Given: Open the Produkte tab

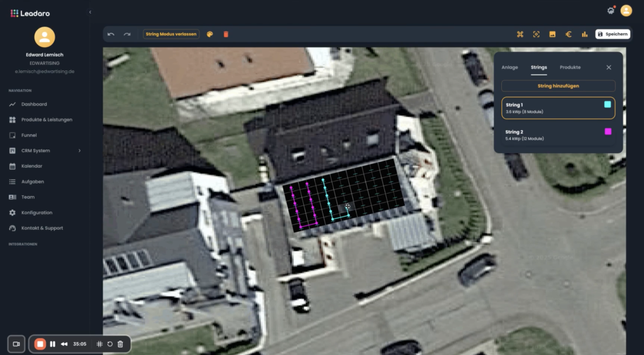Looking at the screenshot, I should [570, 67].
